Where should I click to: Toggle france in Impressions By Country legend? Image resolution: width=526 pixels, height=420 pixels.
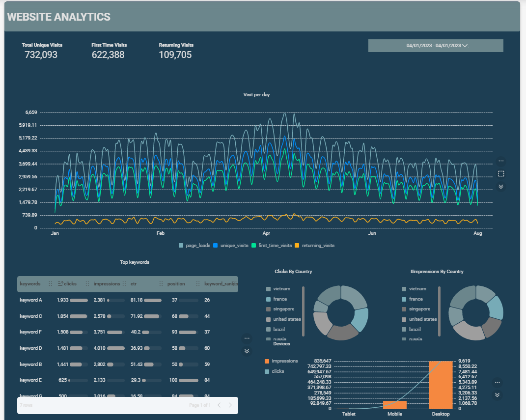412,299
